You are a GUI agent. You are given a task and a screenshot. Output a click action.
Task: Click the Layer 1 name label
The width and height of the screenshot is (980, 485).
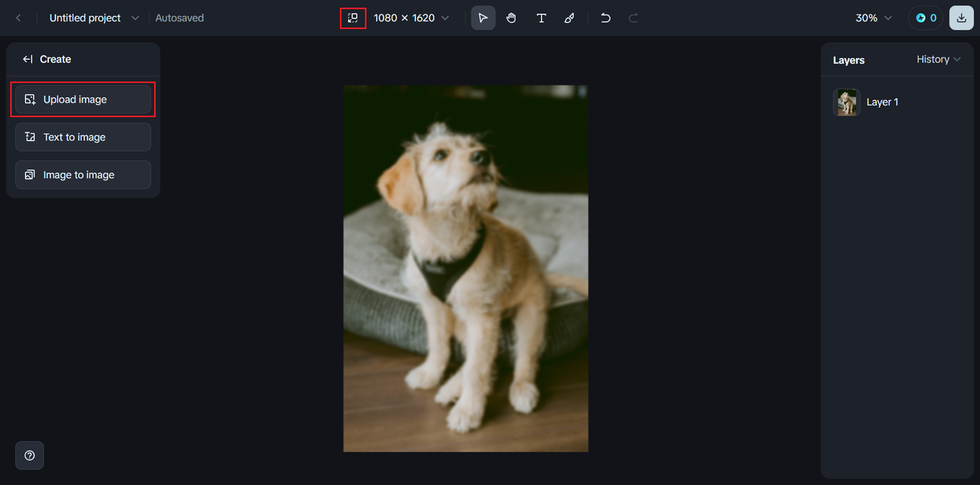[x=883, y=102]
